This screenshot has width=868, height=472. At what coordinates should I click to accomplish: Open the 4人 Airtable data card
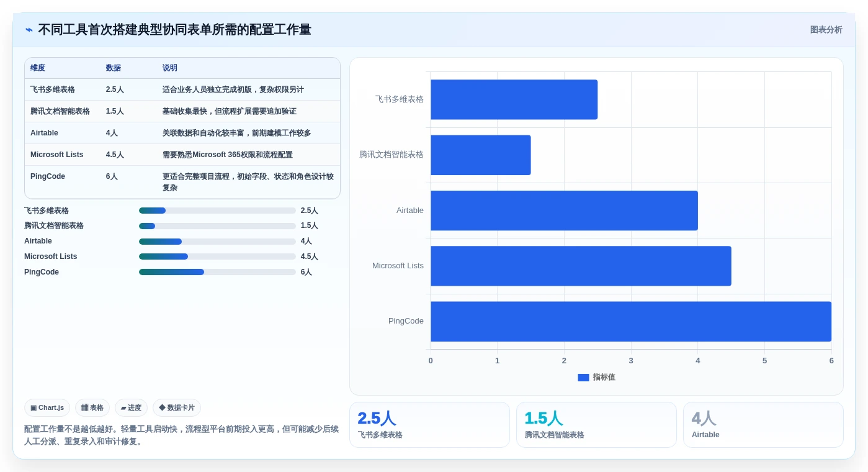[763, 425]
